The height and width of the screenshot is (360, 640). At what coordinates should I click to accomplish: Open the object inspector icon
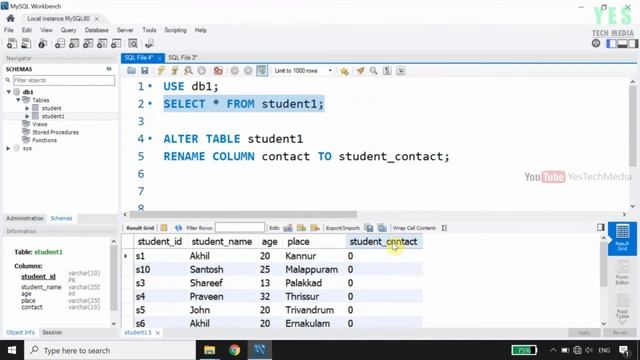pos(42,43)
